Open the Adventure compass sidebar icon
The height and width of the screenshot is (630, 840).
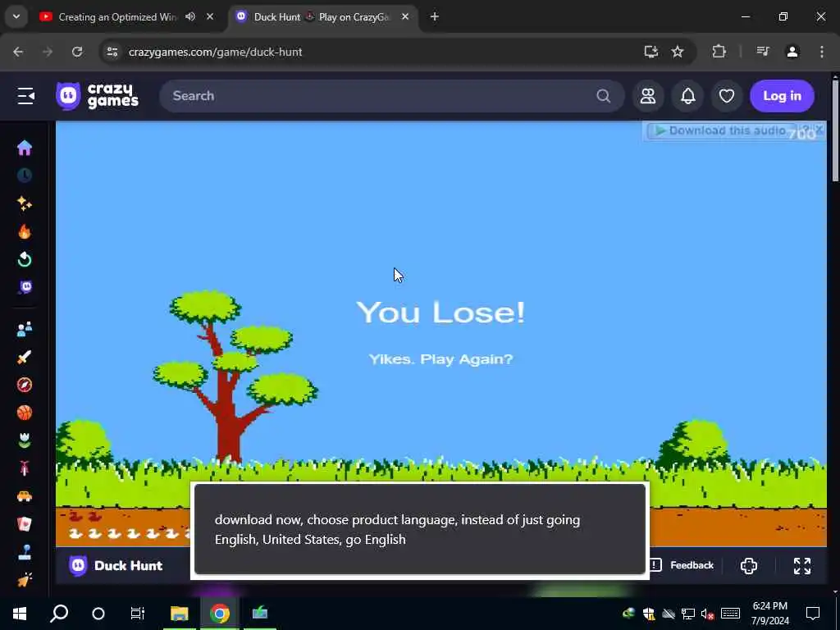point(24,385)
